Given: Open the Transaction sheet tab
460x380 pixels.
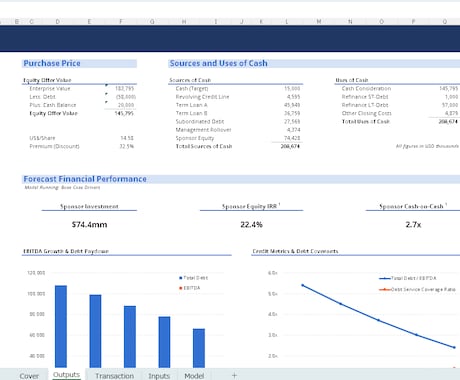Looking at the screenshot, I should coord(114,376).
